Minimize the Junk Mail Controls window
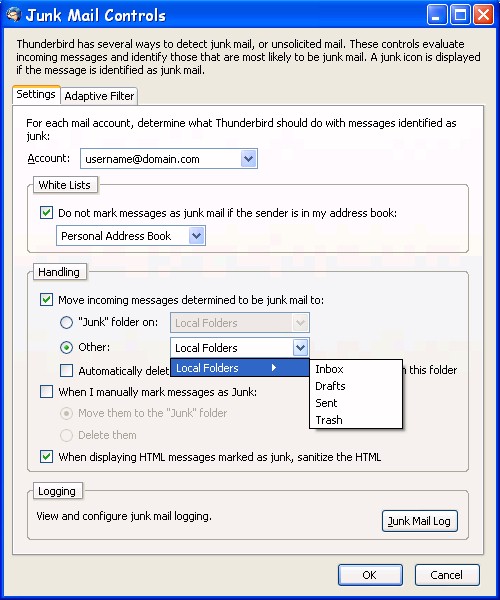500x600 pixels. [x=436, y=15]
